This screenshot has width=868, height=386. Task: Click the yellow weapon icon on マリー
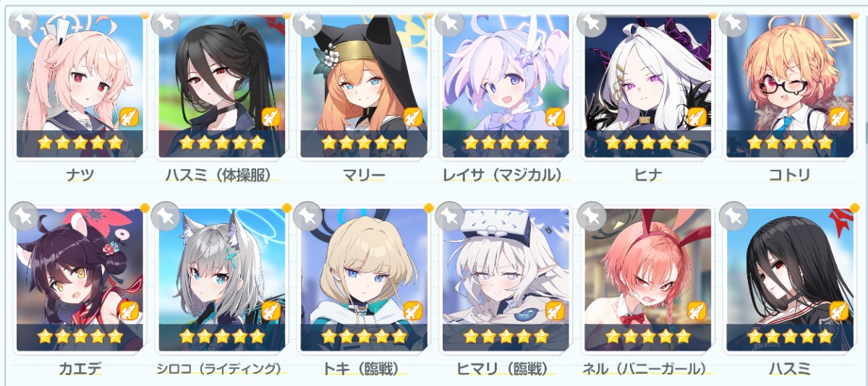[x=412, y=116]
